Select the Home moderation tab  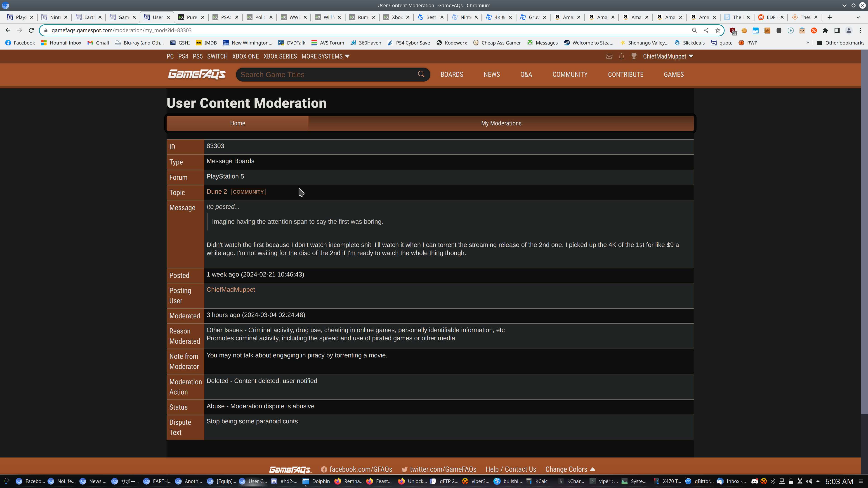click(x=238, y=123)
